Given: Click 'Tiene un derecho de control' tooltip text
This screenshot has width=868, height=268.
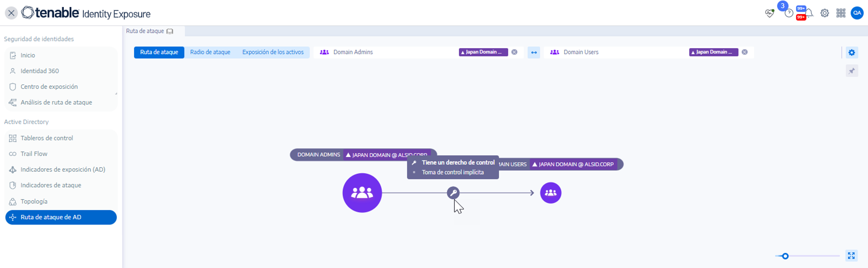Looking at the screenshot, I should 458,162.
